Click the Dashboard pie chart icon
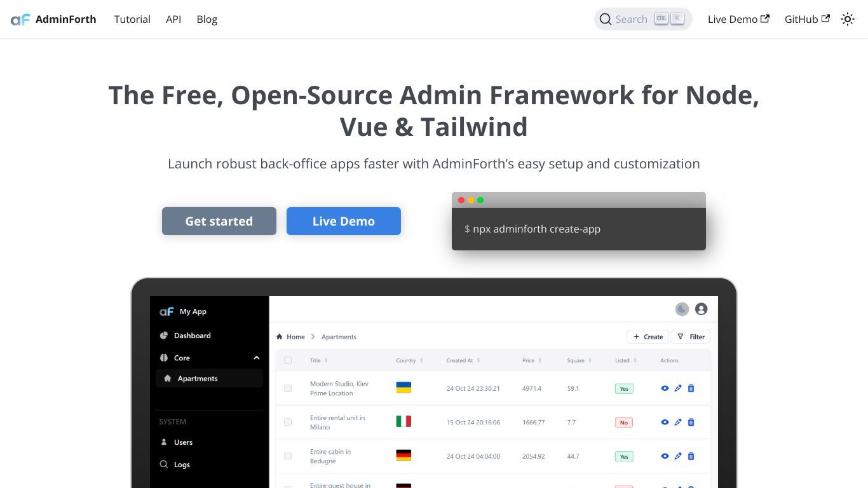The width and height of the screenshot is (868, 488). click(164, 335)
